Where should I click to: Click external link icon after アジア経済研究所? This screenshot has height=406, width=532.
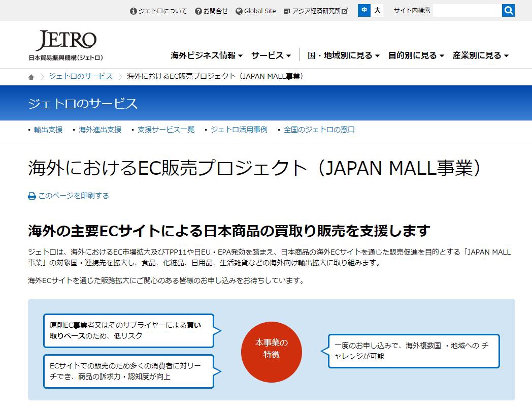click(x=345, y=11)
